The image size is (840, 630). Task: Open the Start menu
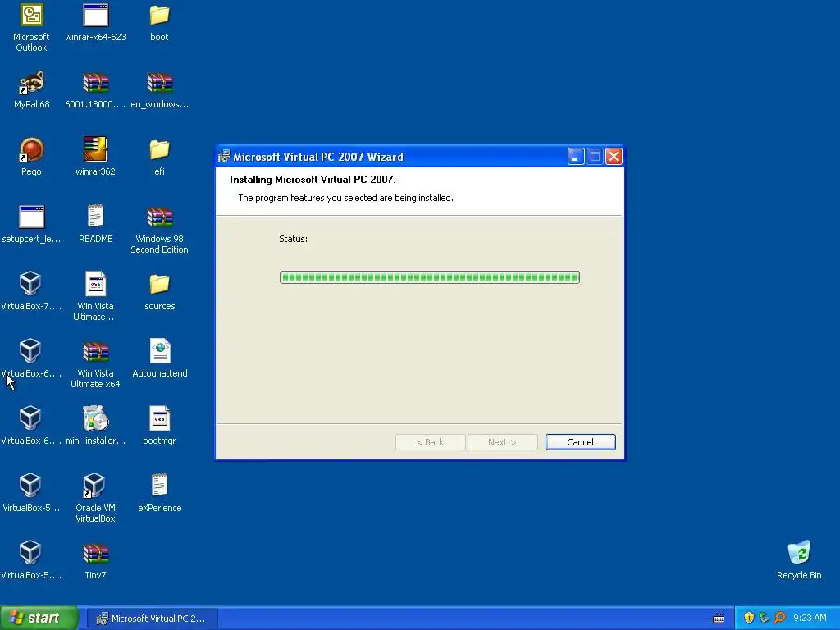tap(39, 618)
